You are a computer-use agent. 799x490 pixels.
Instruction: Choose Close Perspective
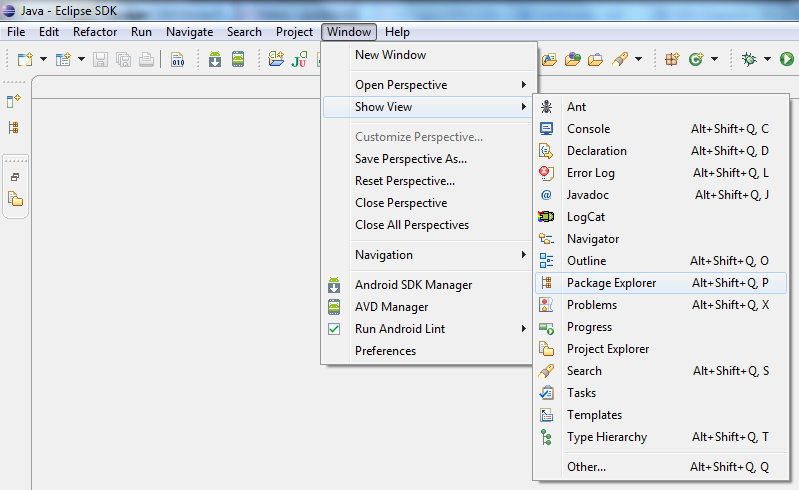(x=429, y=203)
